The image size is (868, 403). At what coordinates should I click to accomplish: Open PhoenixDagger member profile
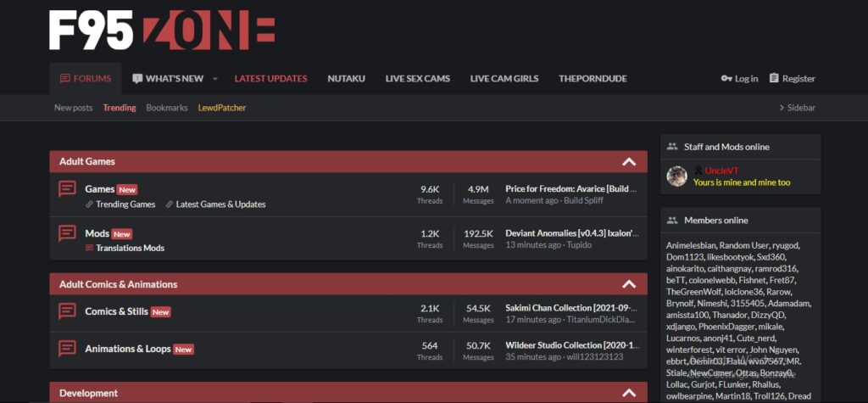(x=726, y=327)
